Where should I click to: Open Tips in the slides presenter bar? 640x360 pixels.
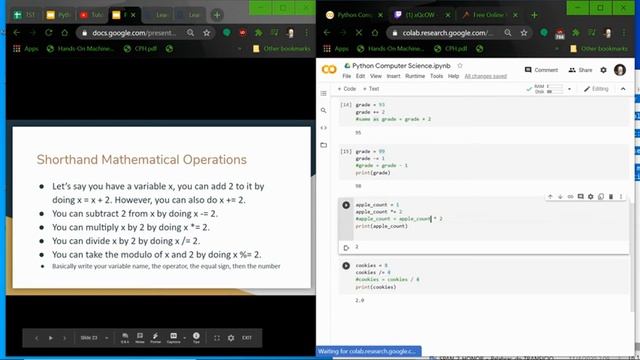[196, 338]
